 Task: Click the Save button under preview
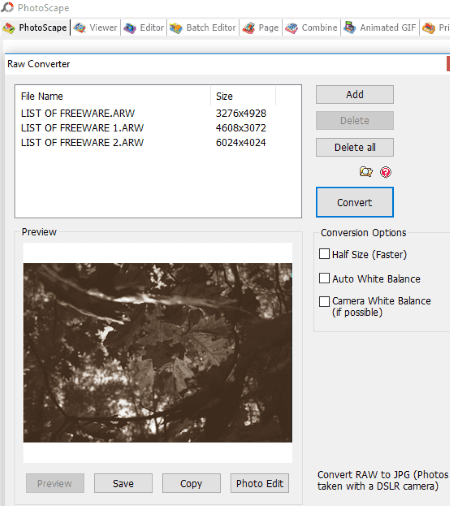123,483
